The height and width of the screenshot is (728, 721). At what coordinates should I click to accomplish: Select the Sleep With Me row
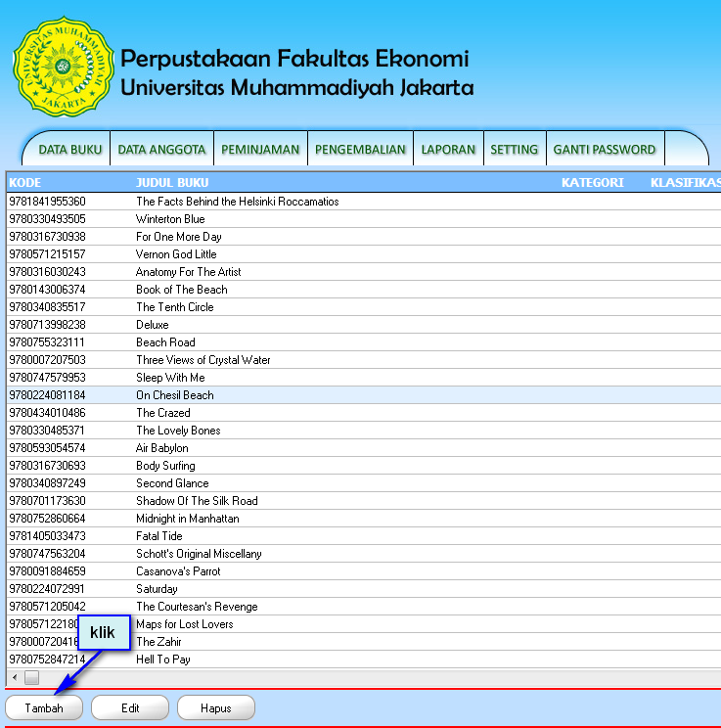(364, 378)
